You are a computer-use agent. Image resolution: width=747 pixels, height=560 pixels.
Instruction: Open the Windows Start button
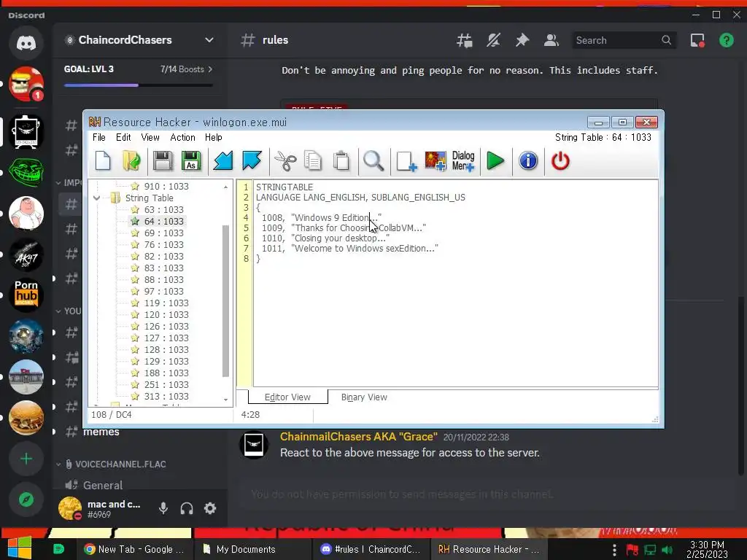19,548
